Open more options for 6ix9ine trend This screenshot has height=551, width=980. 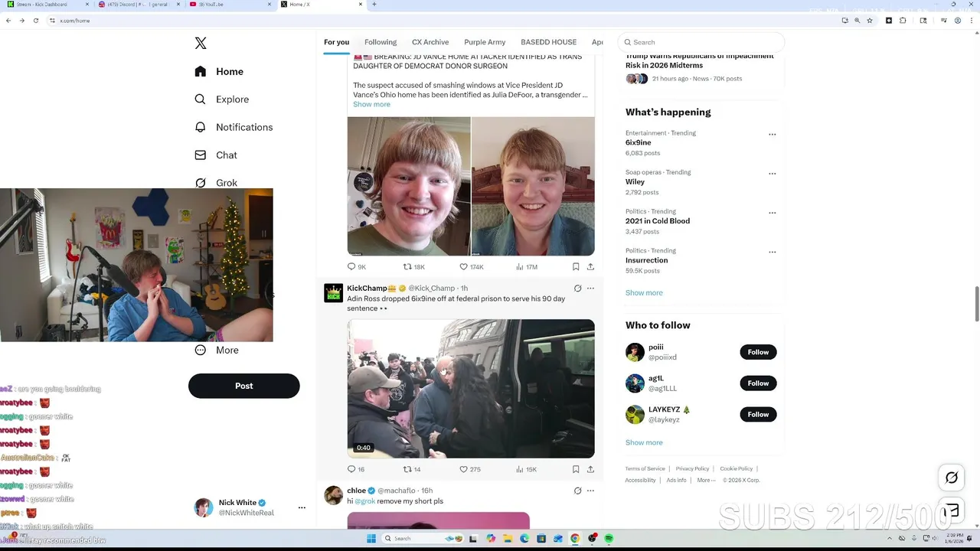click(x=772, y=134)
